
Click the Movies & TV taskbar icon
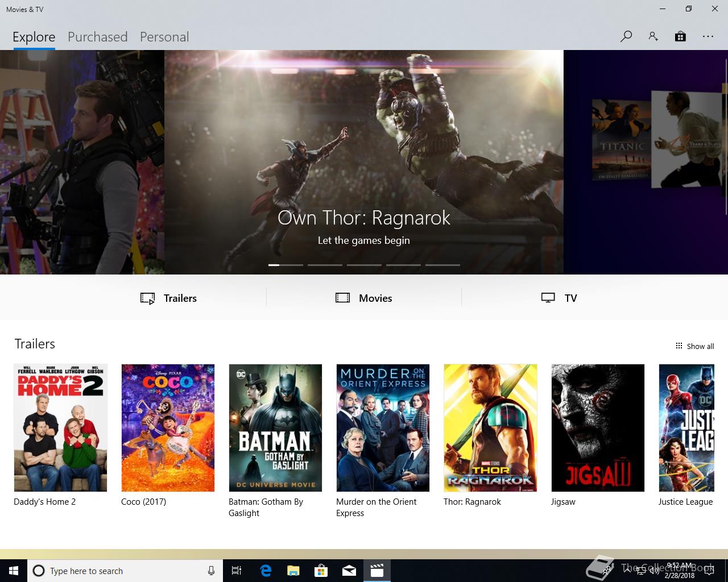377,571
